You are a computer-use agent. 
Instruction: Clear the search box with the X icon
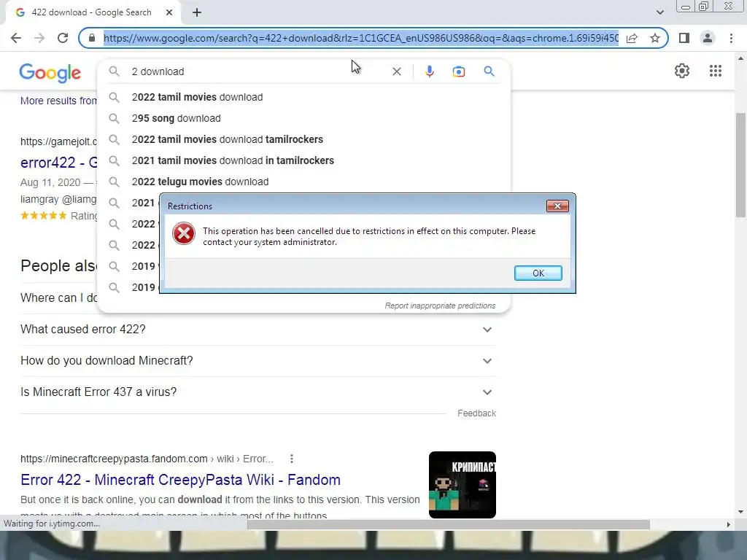[396, 71]
